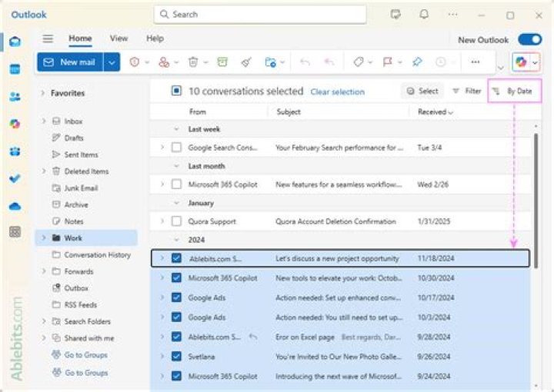The image size is (554, 392).
Task: Collapse the Last week group
Action: 176,129
